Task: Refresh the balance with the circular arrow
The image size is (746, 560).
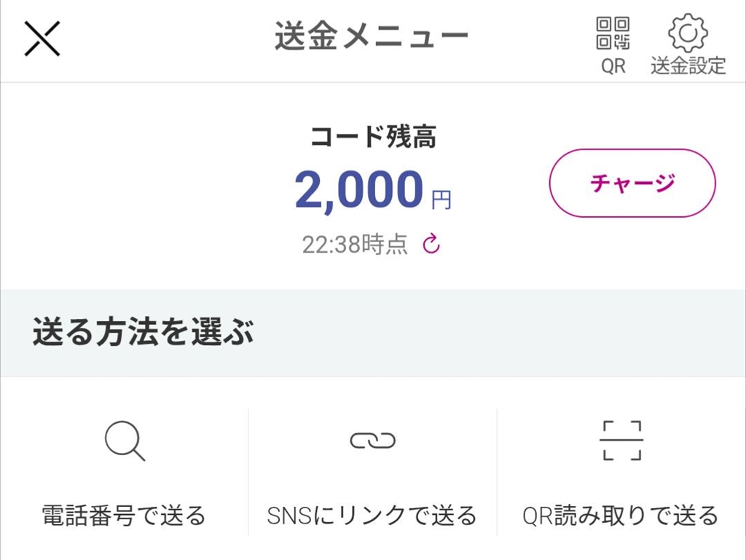Action: [x=432, y=244]
